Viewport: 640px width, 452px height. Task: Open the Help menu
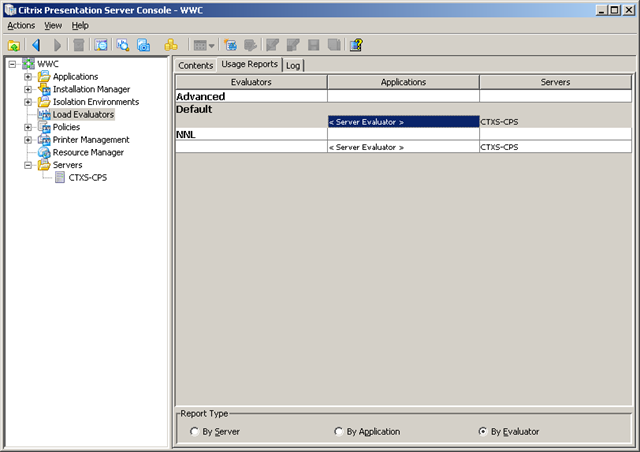click(x=80, y=25)
